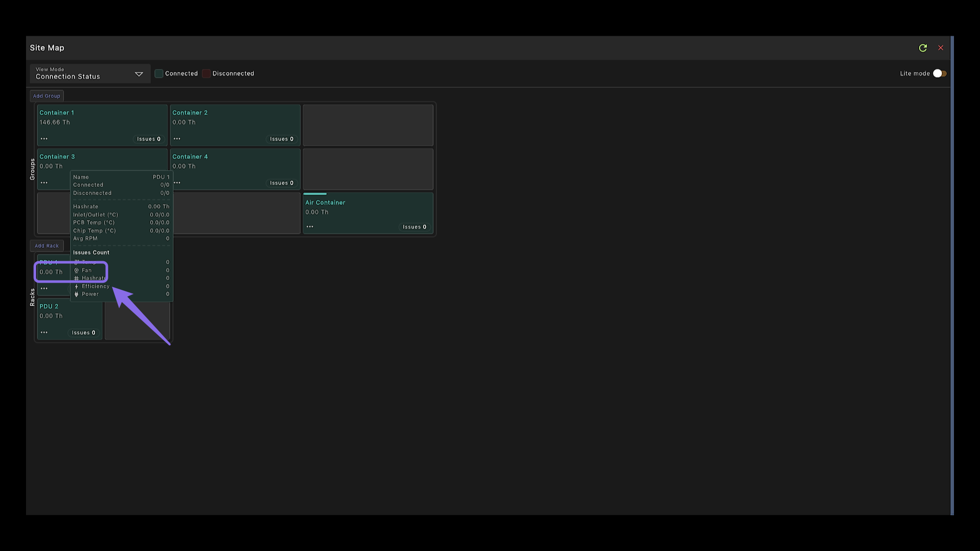Click the Issues Count heading in tooltip
980x551 pixels.
(x=91, y=253)
